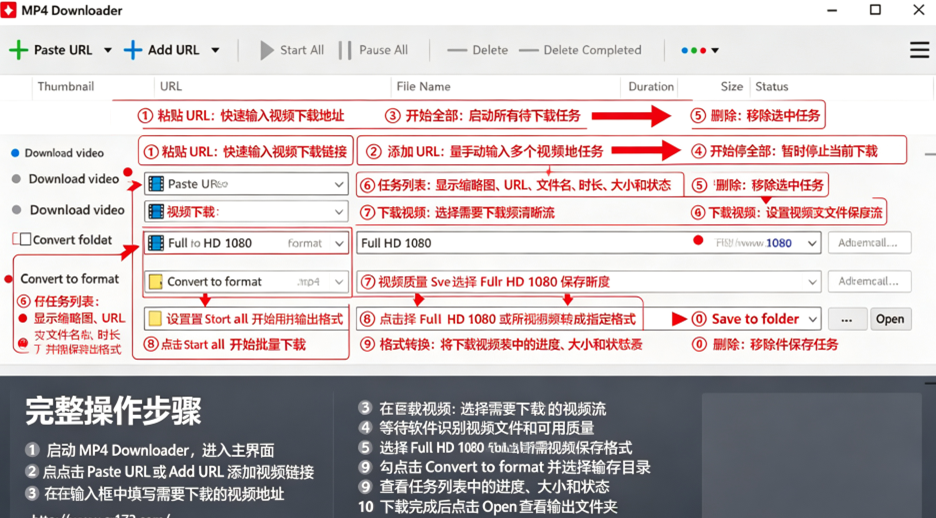Click the ellipsis browse button

(846, 319)
